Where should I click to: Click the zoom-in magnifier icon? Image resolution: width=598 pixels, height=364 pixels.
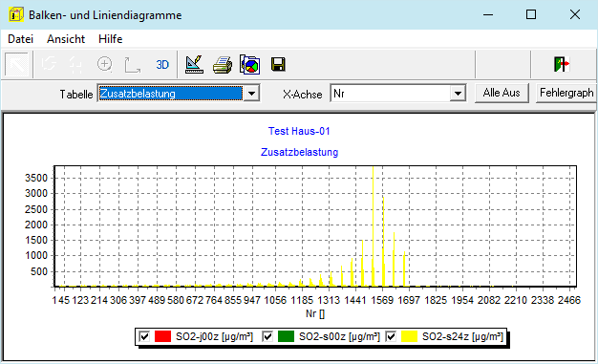[104, 64]
